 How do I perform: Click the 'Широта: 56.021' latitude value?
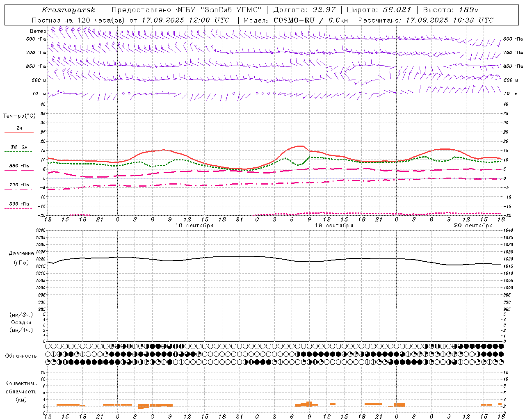click(x=379, y=10)
